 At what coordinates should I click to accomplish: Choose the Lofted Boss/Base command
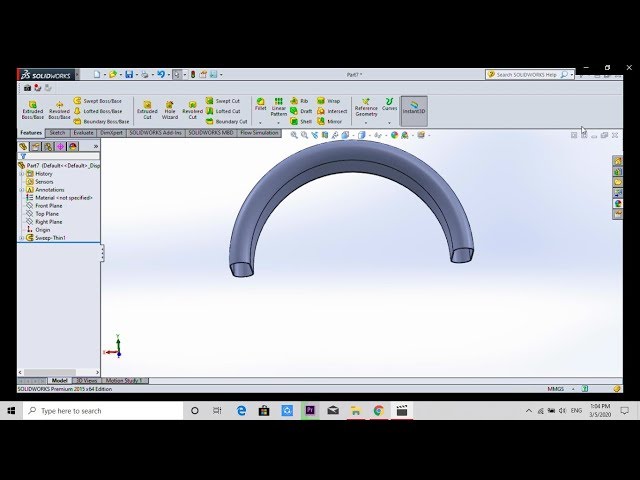coord(98,111)
